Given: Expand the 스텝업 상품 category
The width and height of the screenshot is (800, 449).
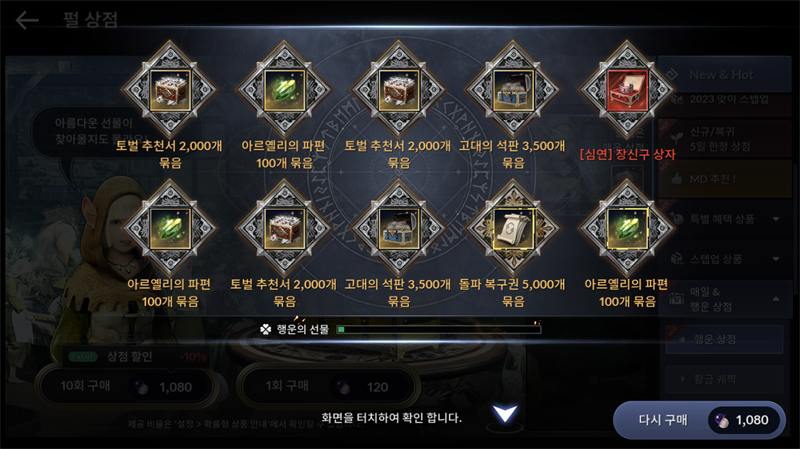Looking at the screenshot, I should point(725,259).
